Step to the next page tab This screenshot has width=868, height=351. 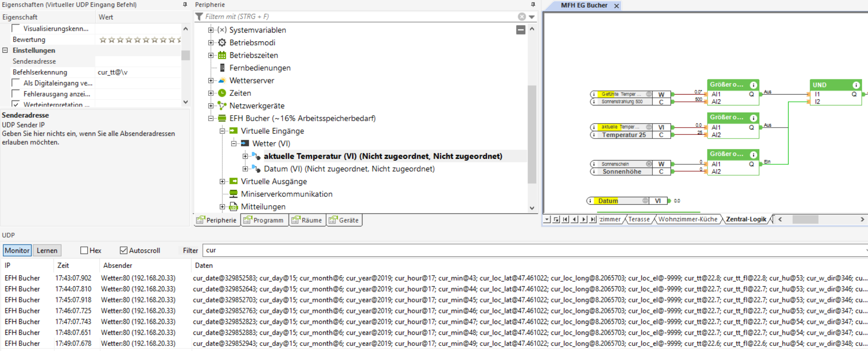click(x=584, y=219)
